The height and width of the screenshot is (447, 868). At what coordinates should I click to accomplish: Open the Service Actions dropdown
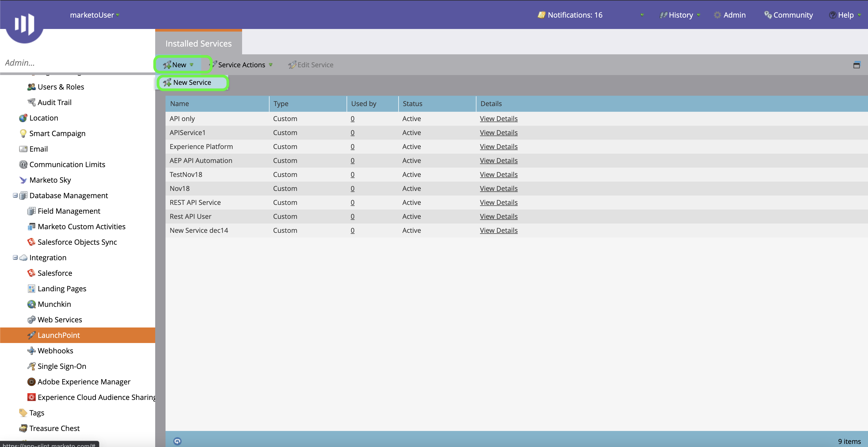[242, 65]
